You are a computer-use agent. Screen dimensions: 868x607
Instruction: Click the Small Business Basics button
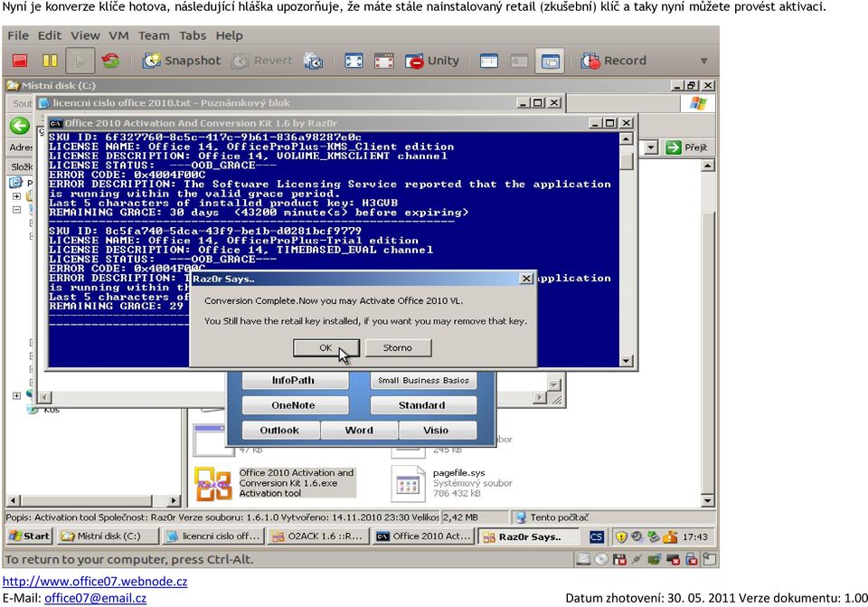pyautogui.click(x=423, y=381)
